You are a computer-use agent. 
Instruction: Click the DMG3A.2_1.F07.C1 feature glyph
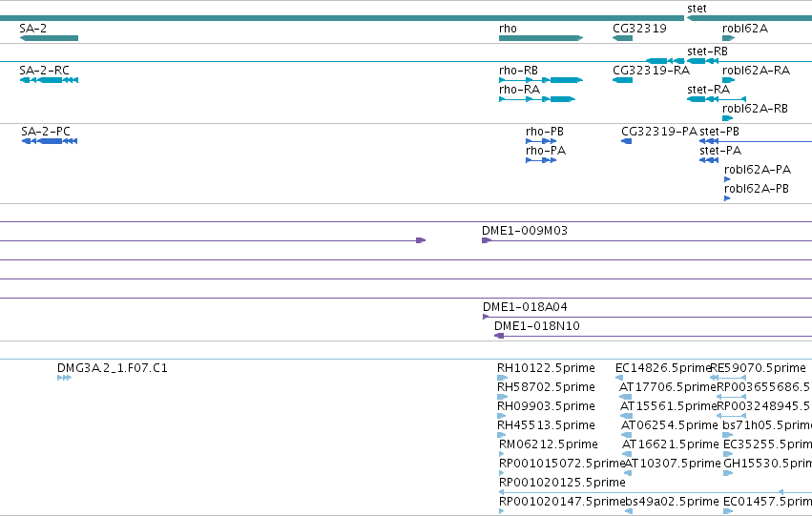[x=64, y=378]
